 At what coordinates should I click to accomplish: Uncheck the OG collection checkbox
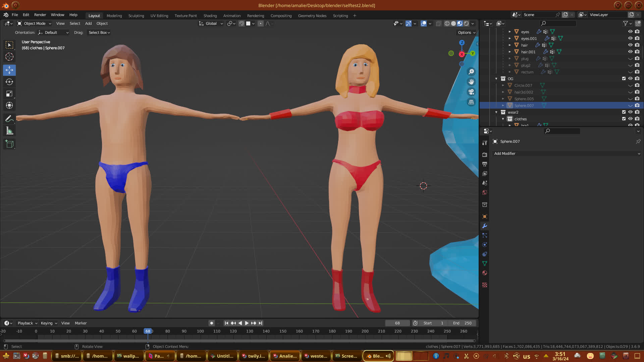point(624,78)
